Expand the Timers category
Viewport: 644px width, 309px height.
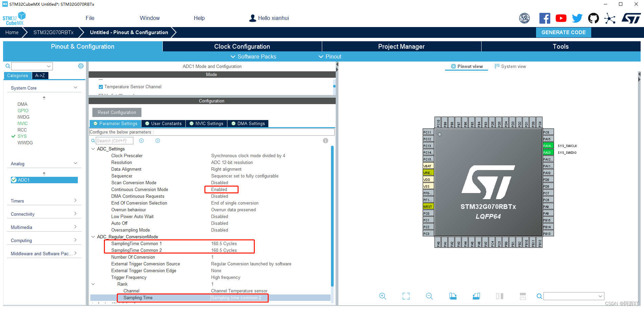pos(75,200)
